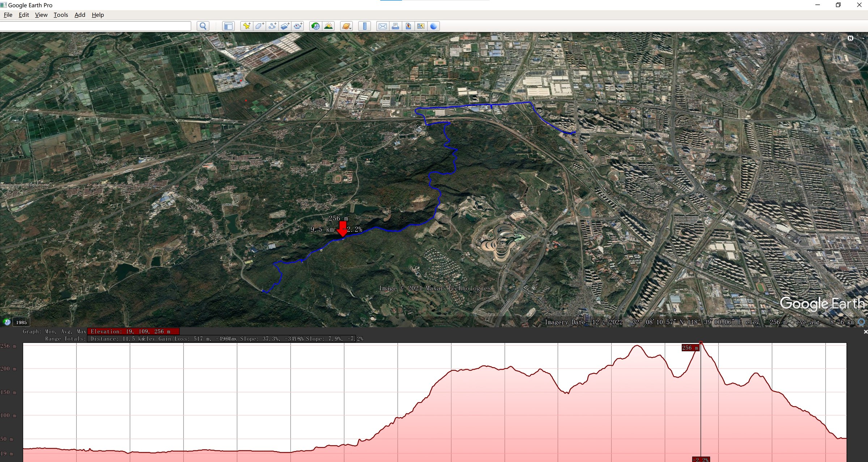Image resolution: width=868 pixels, height=462 pixels.
Task: Minimize the Google Earth Pro window
Action: pos(817,5)
